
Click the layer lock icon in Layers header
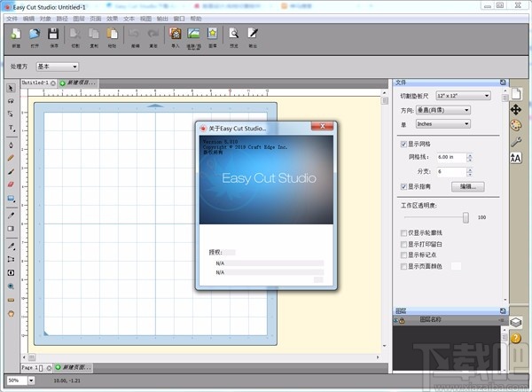402,320
